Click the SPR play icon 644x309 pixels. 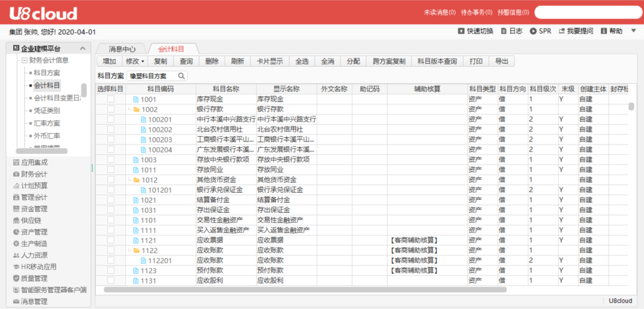[x=533, y=31]
